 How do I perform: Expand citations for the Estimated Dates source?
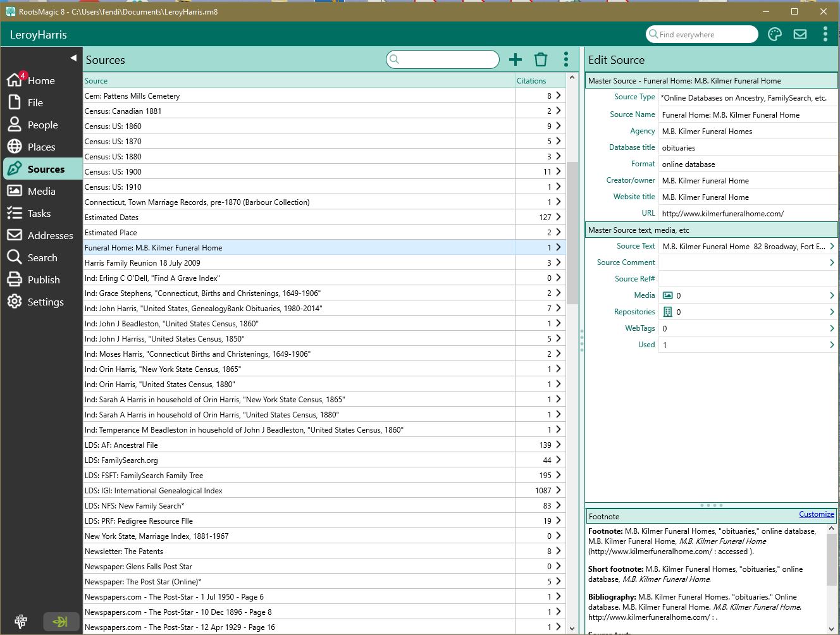pyautogui.click(x=559, y=217)
